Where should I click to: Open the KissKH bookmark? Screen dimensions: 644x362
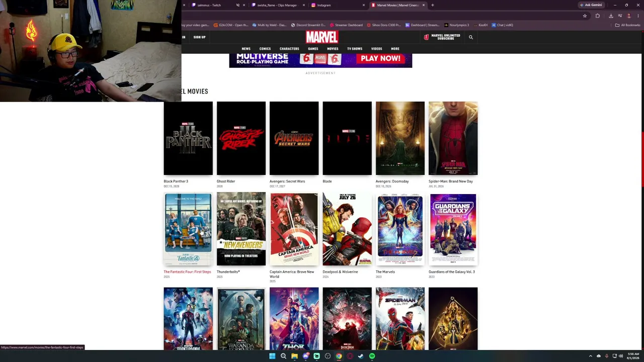point(480,25)
